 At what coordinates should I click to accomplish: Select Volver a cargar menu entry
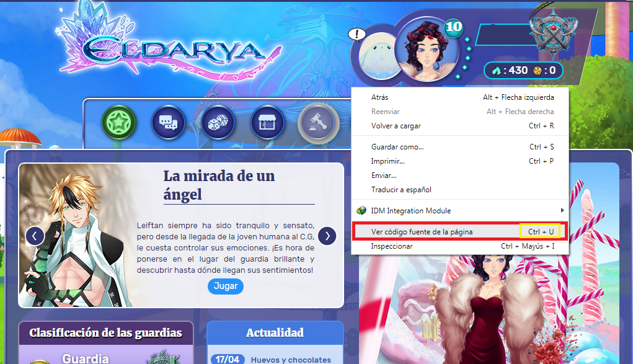[x=460, y=126]
